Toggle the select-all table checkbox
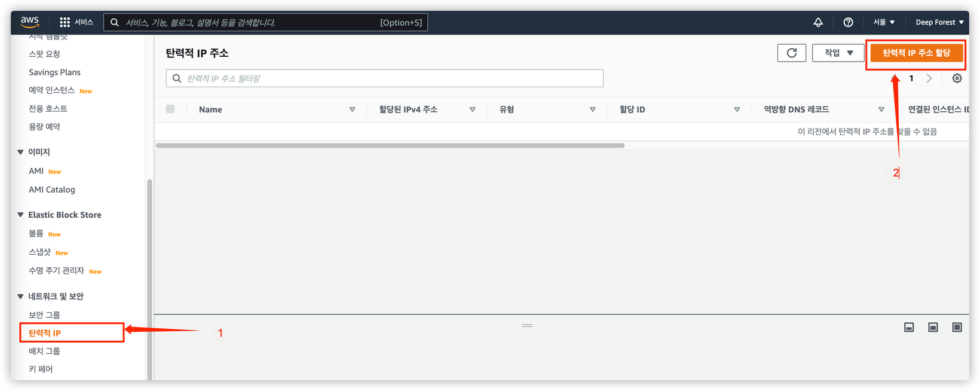 pyautogui.click(x=170, y=109)
